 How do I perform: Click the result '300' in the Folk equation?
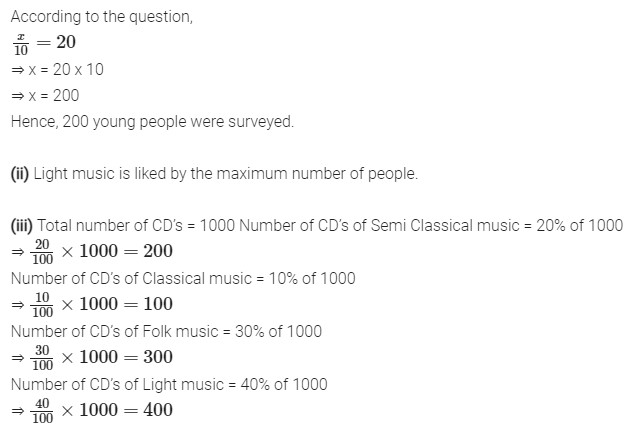pyautogui.click(x=158, y=357)
